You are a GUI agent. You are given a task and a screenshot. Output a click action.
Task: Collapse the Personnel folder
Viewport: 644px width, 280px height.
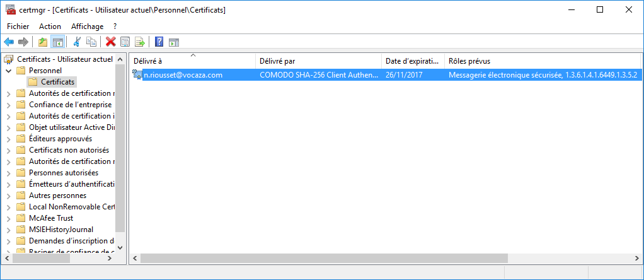point(9,71)
